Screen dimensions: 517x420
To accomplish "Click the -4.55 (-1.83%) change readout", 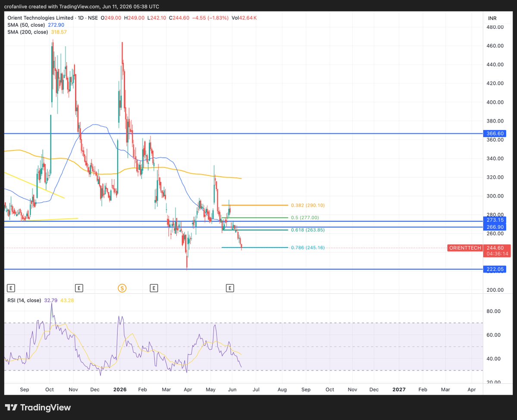I will [x=210, y=18].
